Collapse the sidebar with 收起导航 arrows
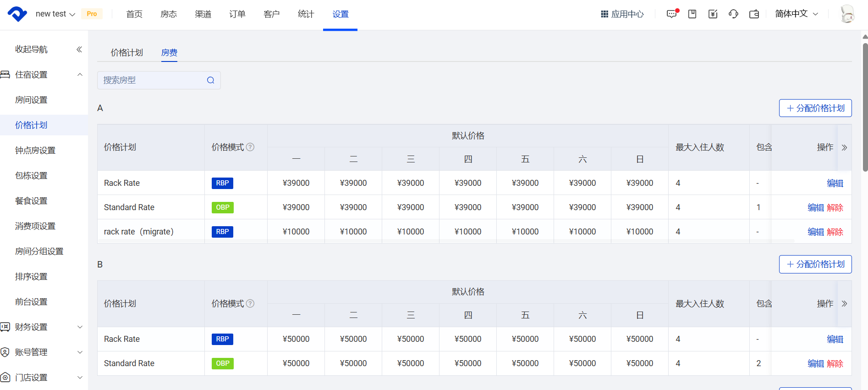 (x=79, y=49)
